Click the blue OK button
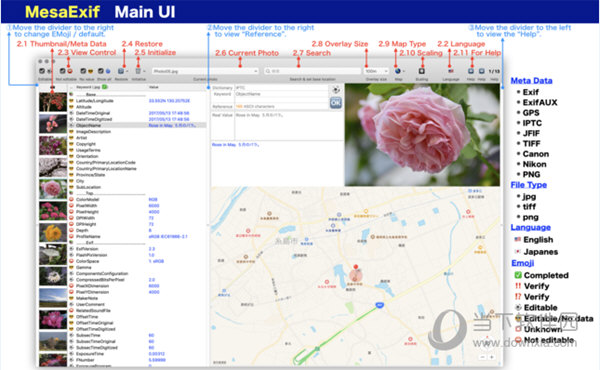Viewport: 600px width, 370px height. click(336, 103)
